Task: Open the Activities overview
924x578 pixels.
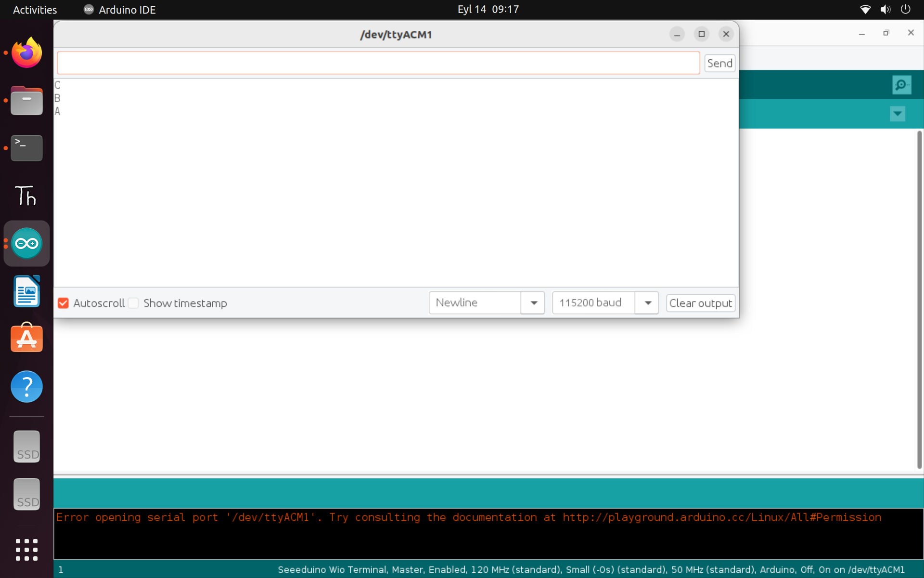Action: point(35,10)
